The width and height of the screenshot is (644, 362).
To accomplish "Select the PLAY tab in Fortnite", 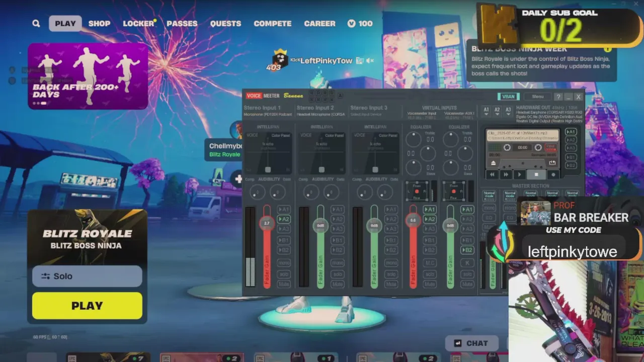I will pyautogui.click(x=65, y=24).
